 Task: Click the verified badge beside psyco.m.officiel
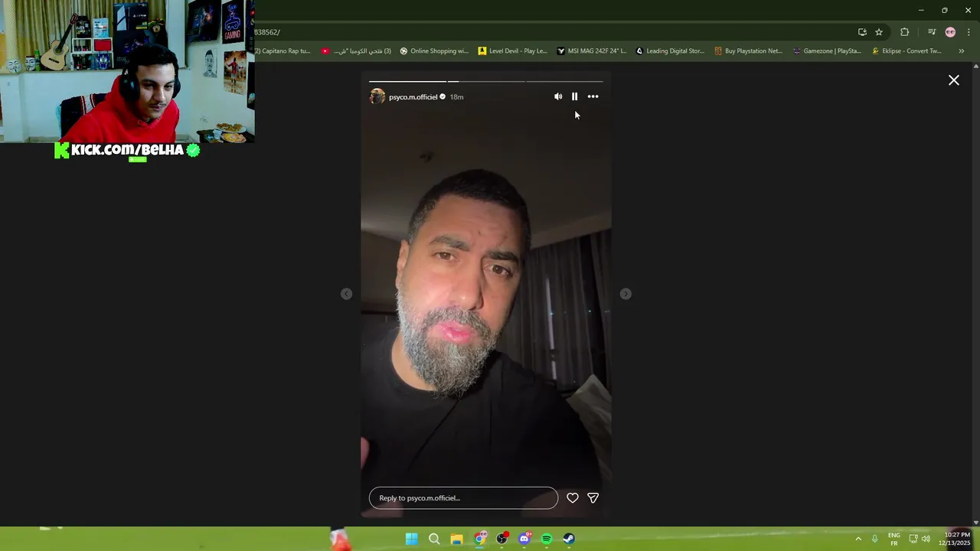pyautogui.click(x=443, y=97)
